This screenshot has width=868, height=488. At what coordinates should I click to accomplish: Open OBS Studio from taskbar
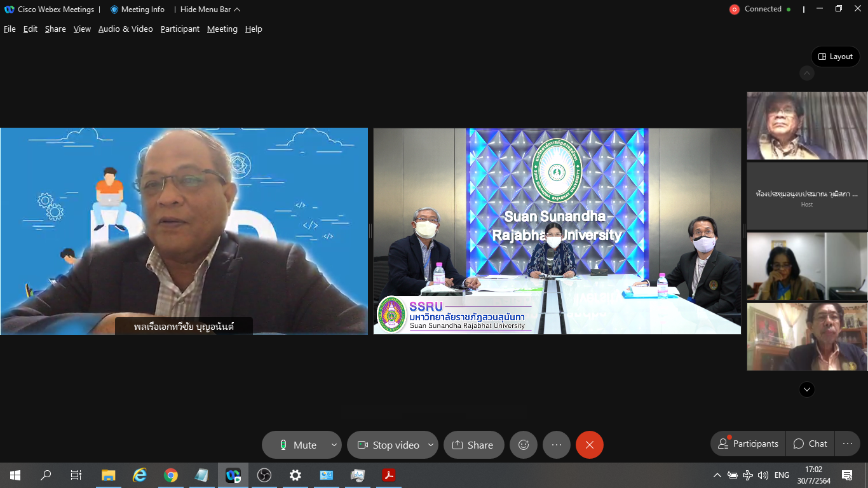click(x=264, y=475)
